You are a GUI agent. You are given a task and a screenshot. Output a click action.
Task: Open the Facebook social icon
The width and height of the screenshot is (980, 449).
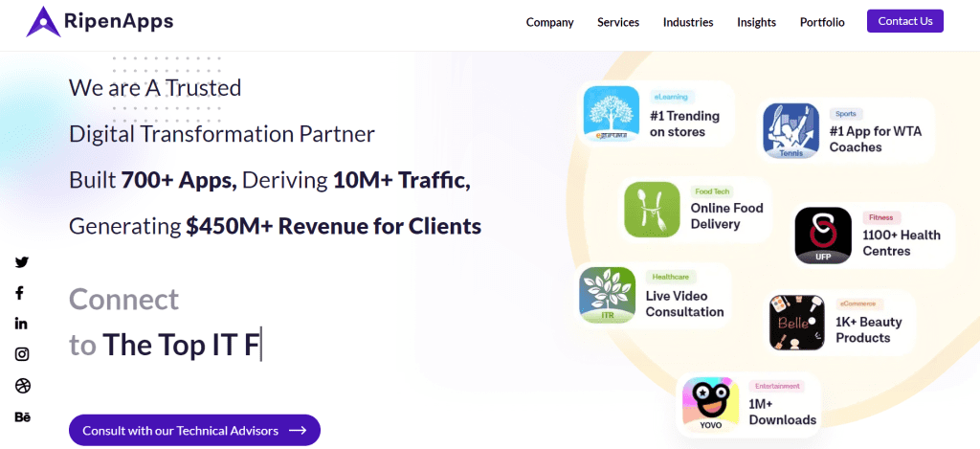[20, 293]
